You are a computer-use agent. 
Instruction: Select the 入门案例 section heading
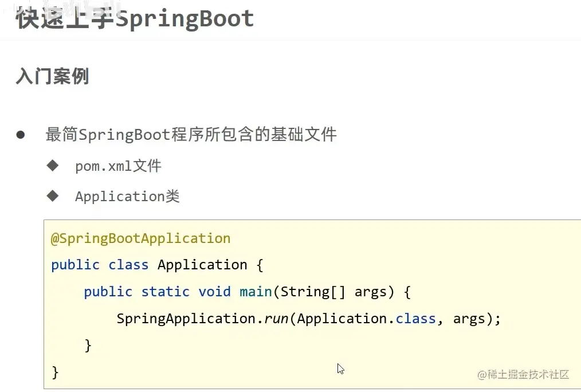(52, 76)
